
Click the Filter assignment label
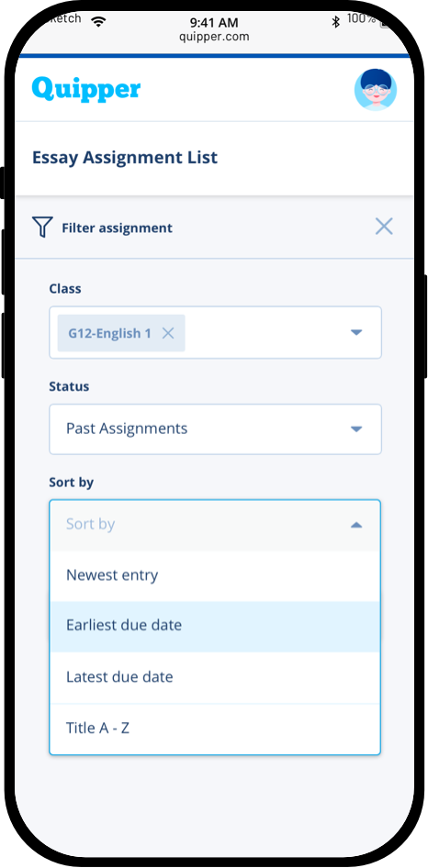[117, 228]
